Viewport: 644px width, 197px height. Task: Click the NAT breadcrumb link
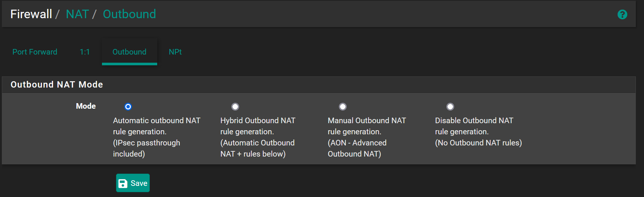[77, 14]
